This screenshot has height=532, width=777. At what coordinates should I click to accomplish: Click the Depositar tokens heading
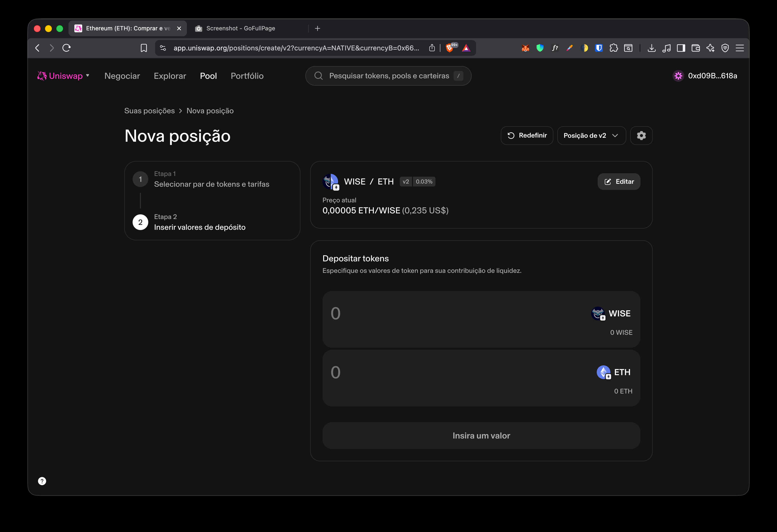[x=355, y=258]
